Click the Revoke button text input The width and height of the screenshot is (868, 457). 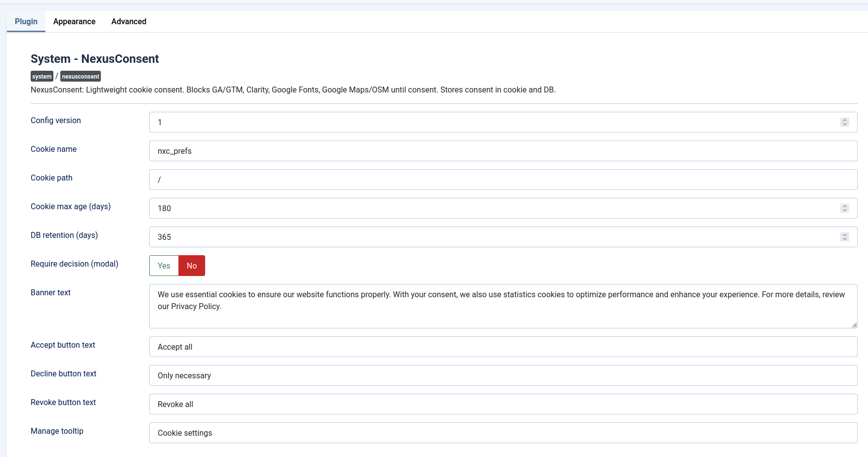click(503, 404)
